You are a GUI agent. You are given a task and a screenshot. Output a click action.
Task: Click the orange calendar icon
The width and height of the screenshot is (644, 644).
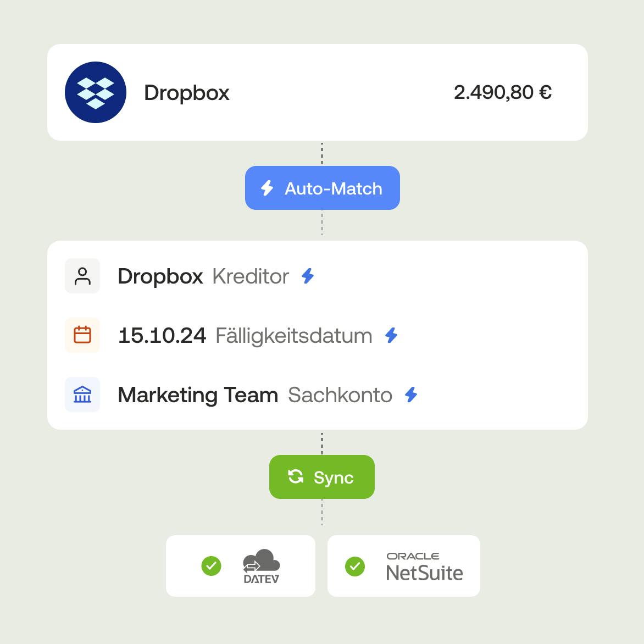[x=82, y=335]
